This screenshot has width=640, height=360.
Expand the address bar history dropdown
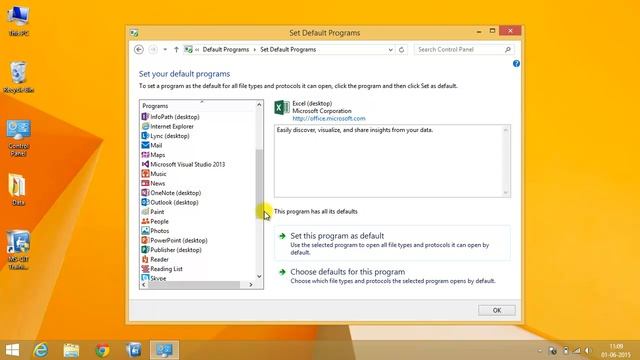tap(391, 49)
